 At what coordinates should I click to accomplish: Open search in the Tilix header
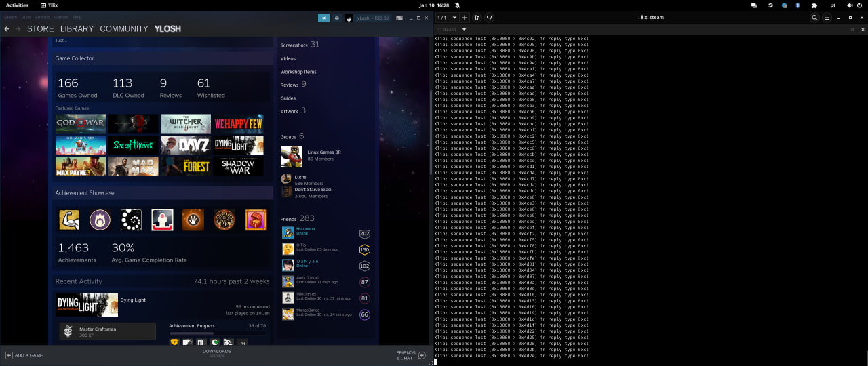pyautogui.click(x=814, y=18)
